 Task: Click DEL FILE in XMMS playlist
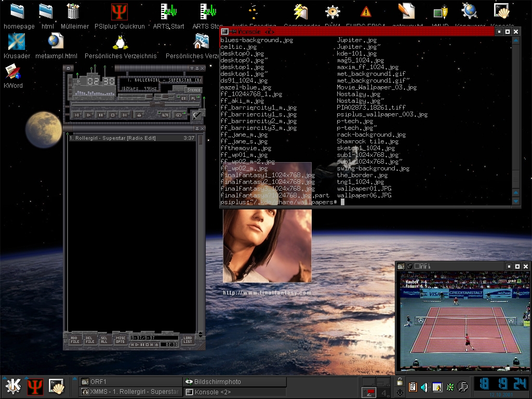89,340
